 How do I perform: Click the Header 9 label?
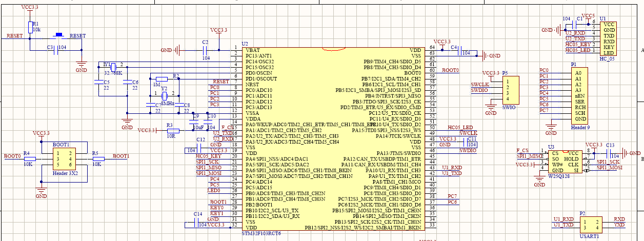(580, 127)
